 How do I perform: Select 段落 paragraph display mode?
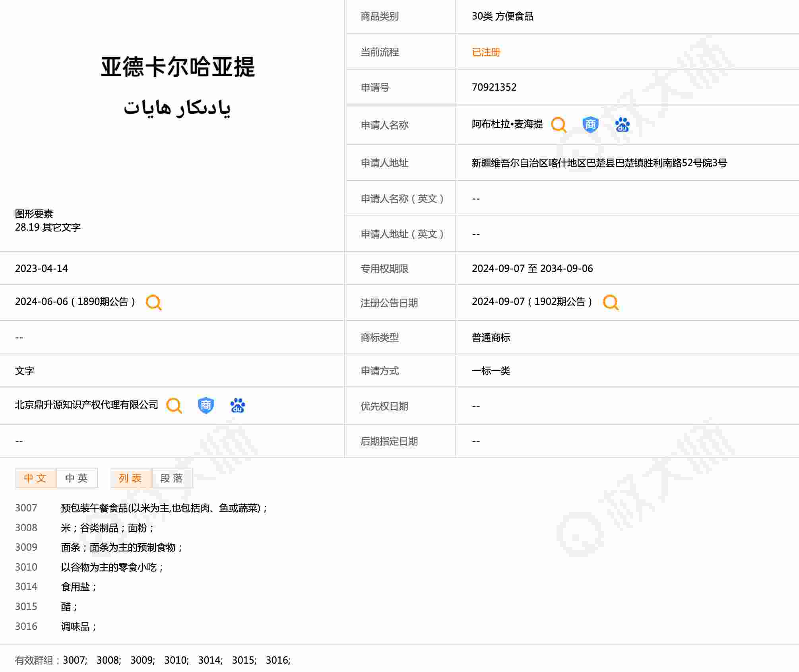click(172, 478)
